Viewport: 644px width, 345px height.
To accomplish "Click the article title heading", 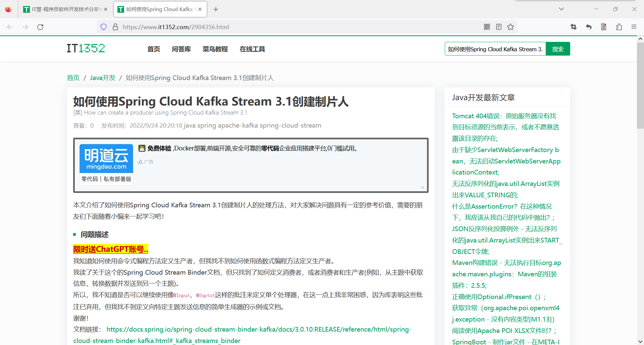I will 211,101.
